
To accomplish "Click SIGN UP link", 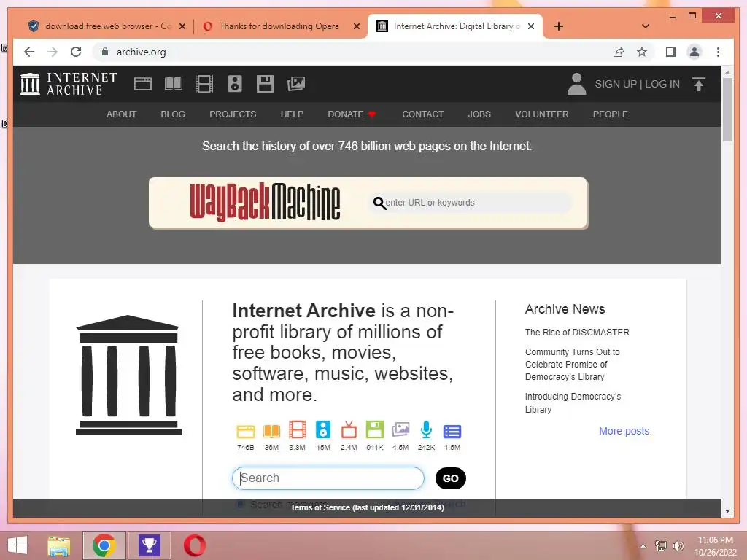I will [x=616, y=84].
